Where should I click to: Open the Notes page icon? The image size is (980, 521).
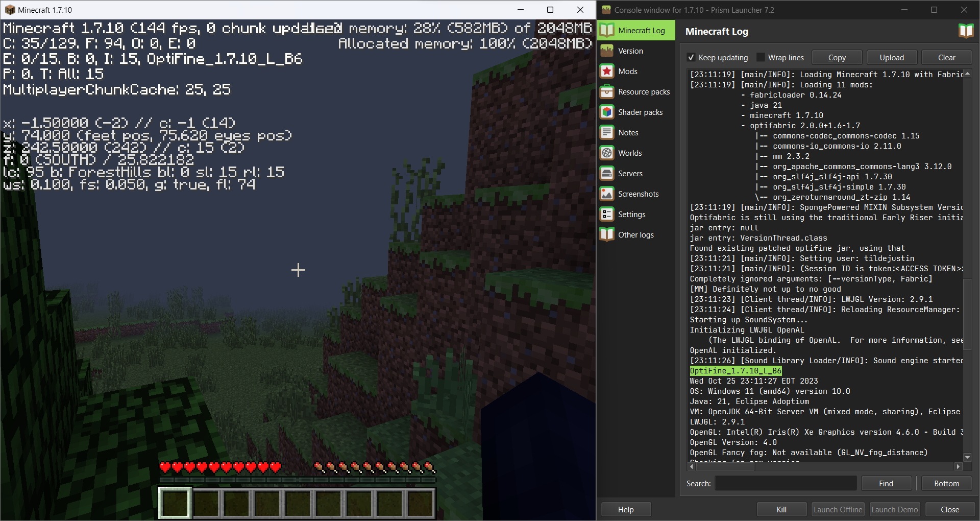click(x=607, y=133)
